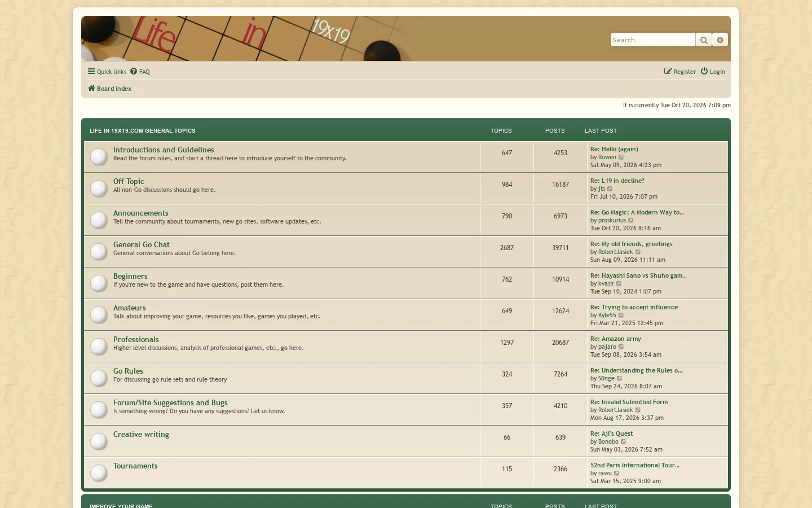Open the Quick links menu
Viewport: 812px width, 508px height.
(x=107, y=72)
